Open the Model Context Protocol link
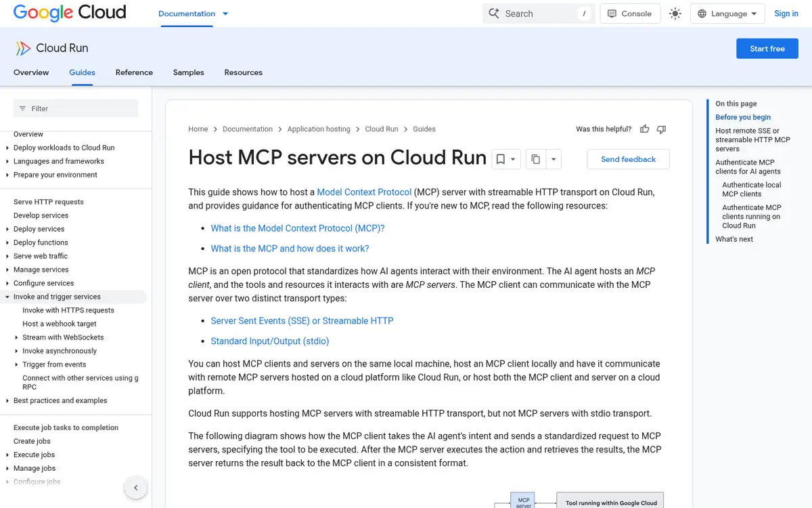 364,192
